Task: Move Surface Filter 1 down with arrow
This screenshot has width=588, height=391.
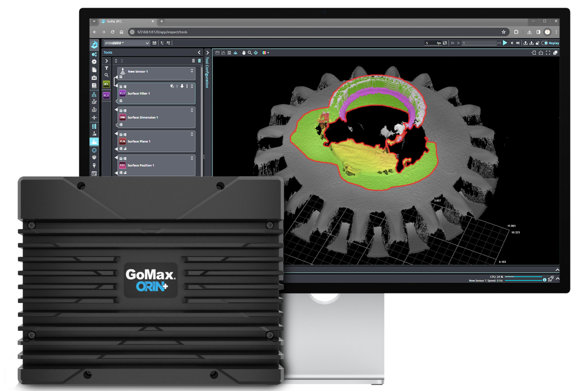Action: click(182, 86)
